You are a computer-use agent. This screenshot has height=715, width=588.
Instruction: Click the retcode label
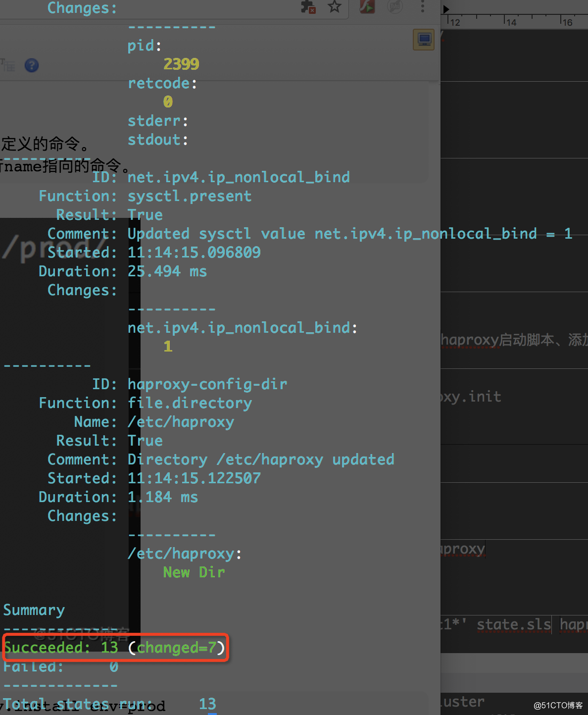coord(163,83)
